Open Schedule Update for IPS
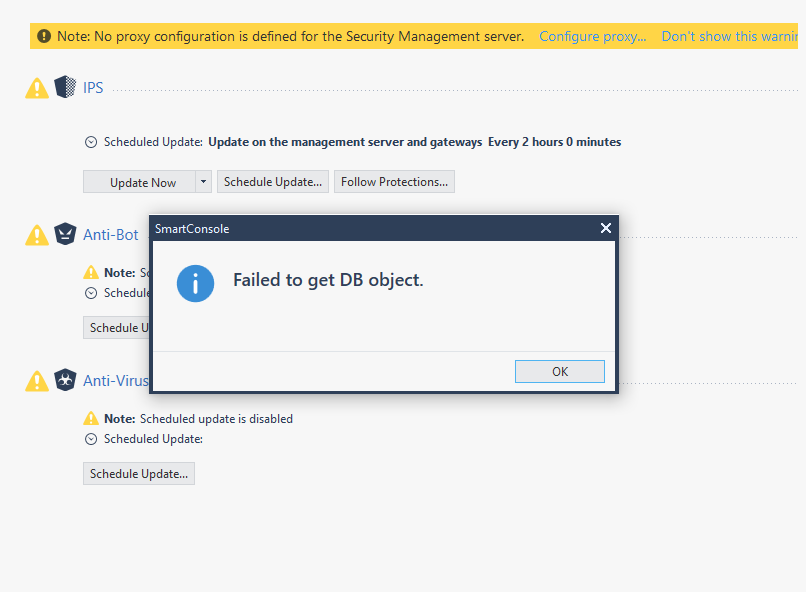 [x=273, y=182]
